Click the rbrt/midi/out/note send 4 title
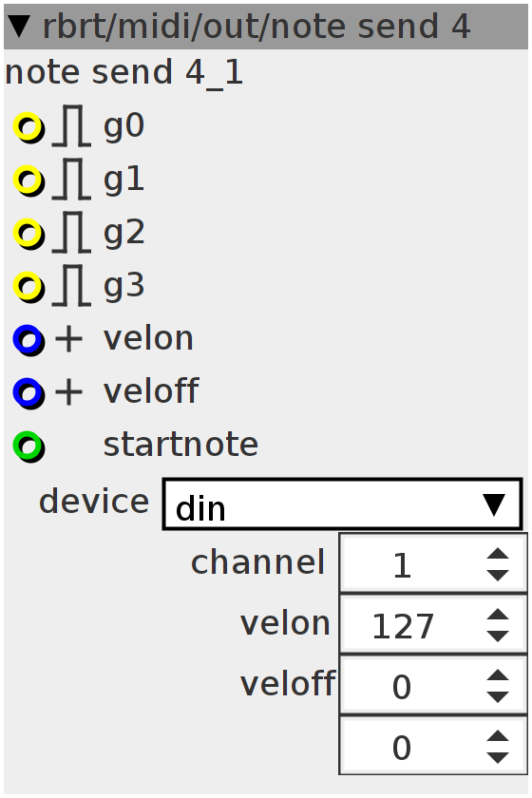The width and height of the screenshot is (532, 798). pos(256,27)
